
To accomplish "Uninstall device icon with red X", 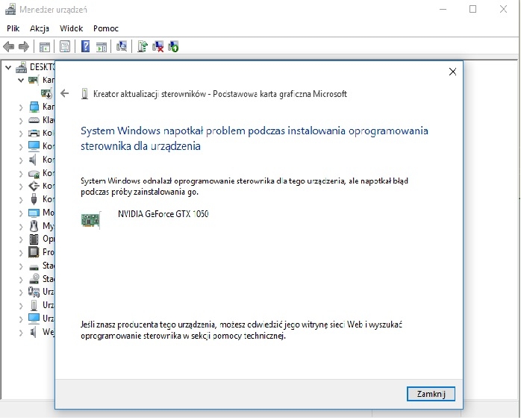I will (157, 46).
